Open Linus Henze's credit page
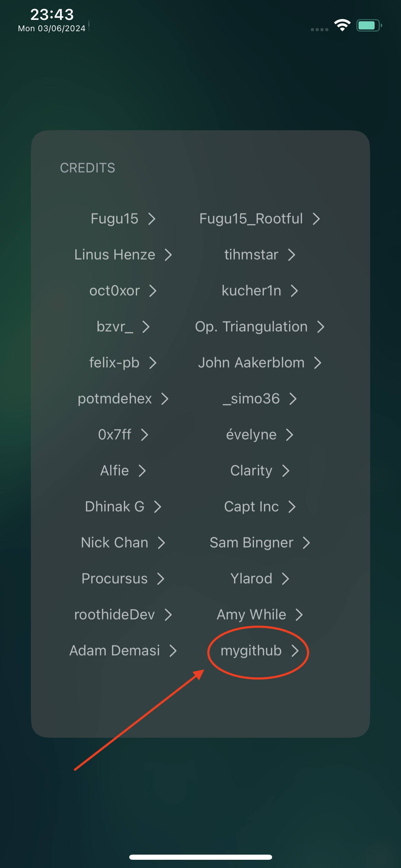401x868 pixels. (123, 255)
